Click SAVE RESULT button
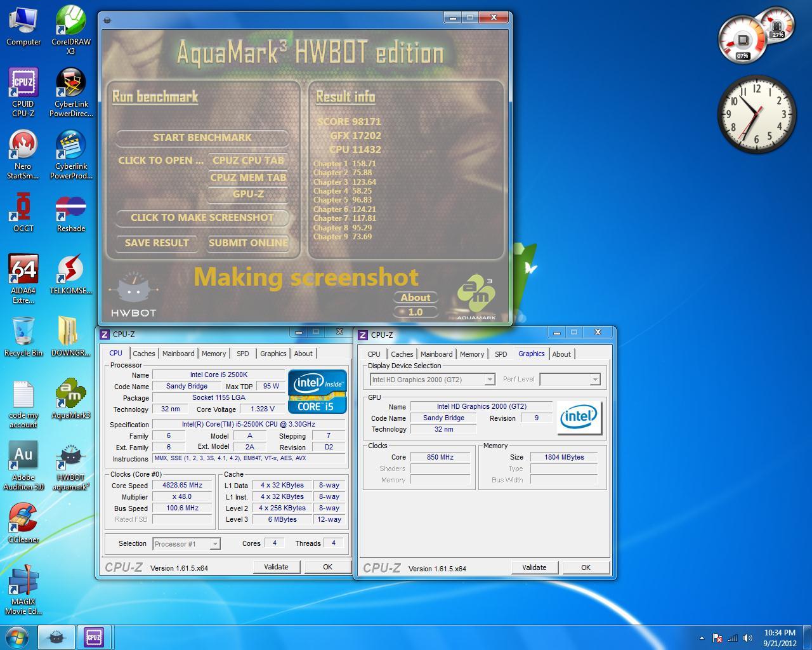Screen dimensions: 812x650 pos(157,242)
